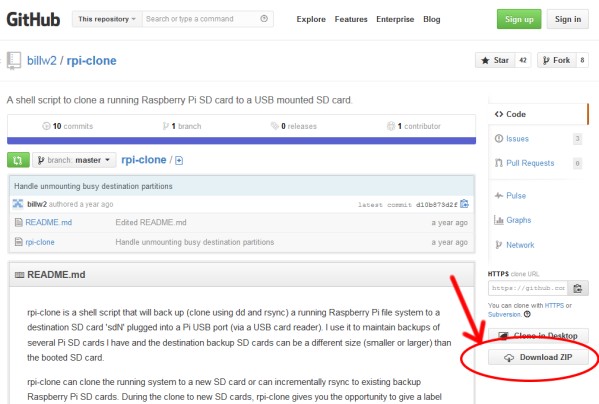Screen dimensions: 599x404
Task: Click Clone in Desktop button
Action: [x=538, y=335]
